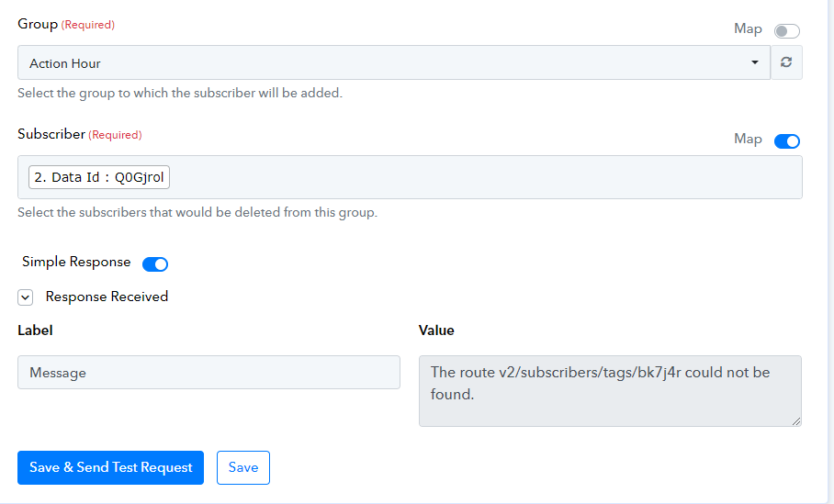Refresh the Group list with reload icon
The width and height of the screenshot is (834, 504).
pyautogui.click(x=786, y=62)
